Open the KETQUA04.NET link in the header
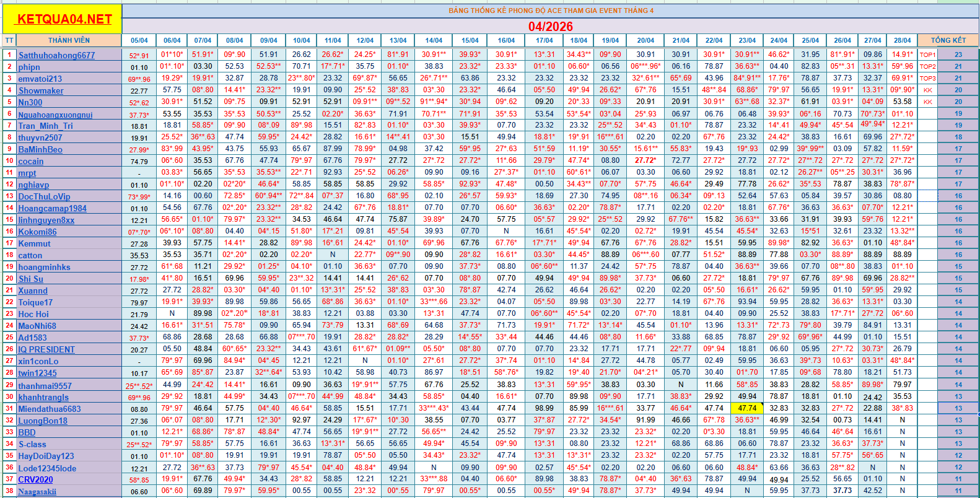The image size is (980, 498). click(64, 19)
